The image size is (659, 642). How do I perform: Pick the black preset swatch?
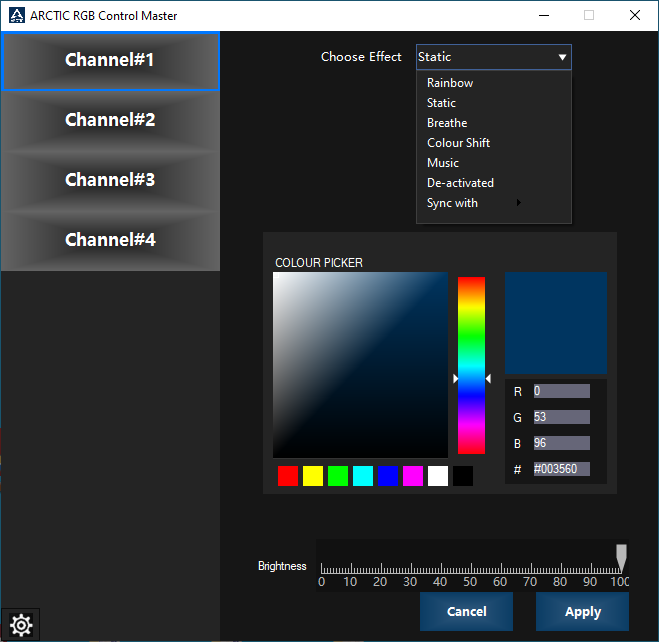pyautogui.click(x=463, y=476)
